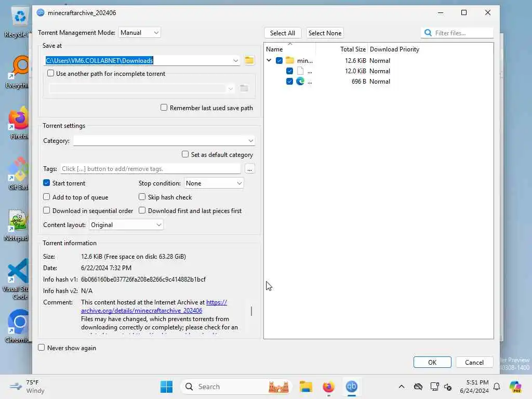This screenshot has height=399, width=532.
Task: Open File Explorer from taskbar
Action: [305, 387]
